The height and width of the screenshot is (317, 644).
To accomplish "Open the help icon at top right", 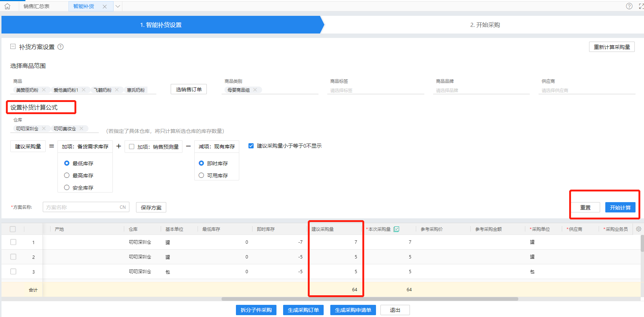I will [629, 6].
